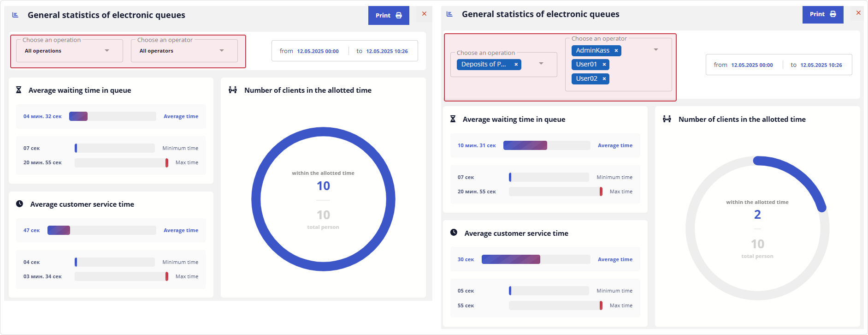Remove the User01 operator chip
This screenshot has height=335, width=868.
[604, 65]
